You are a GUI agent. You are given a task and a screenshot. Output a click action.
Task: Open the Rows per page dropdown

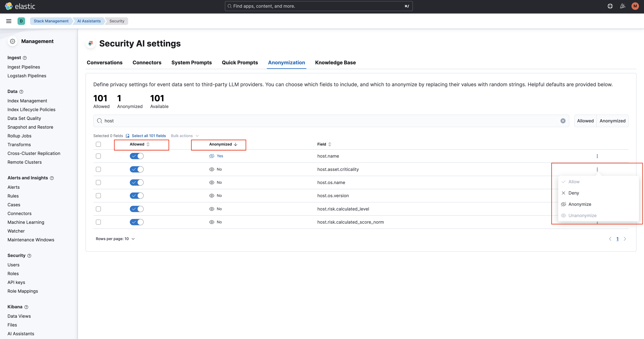click(x=115, y=239)
